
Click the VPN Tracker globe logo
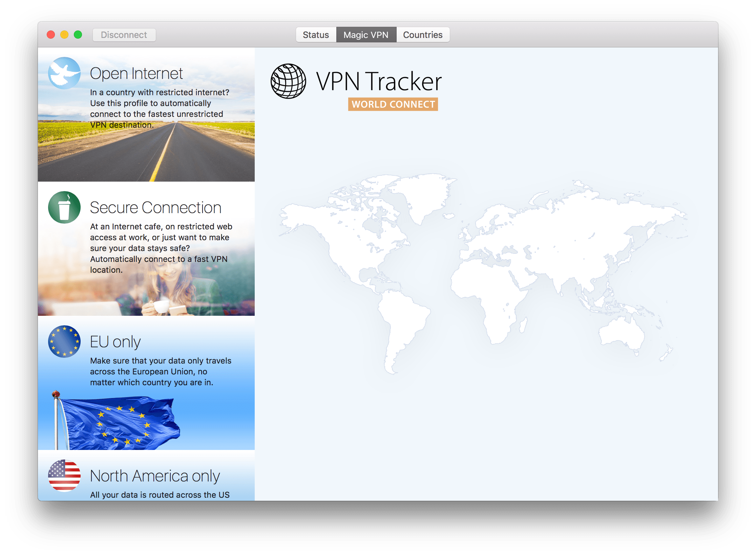pyautogui.click(x=288, y=81)
